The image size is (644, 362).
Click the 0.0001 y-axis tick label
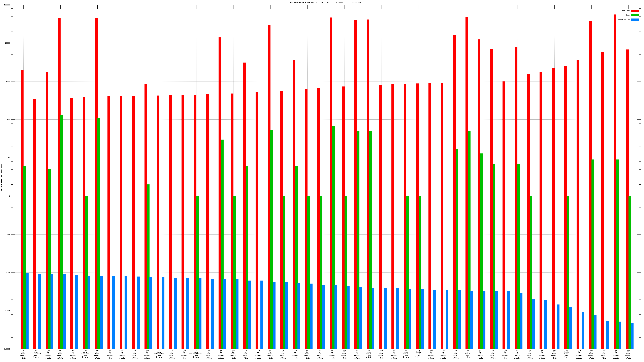[7, 349]
